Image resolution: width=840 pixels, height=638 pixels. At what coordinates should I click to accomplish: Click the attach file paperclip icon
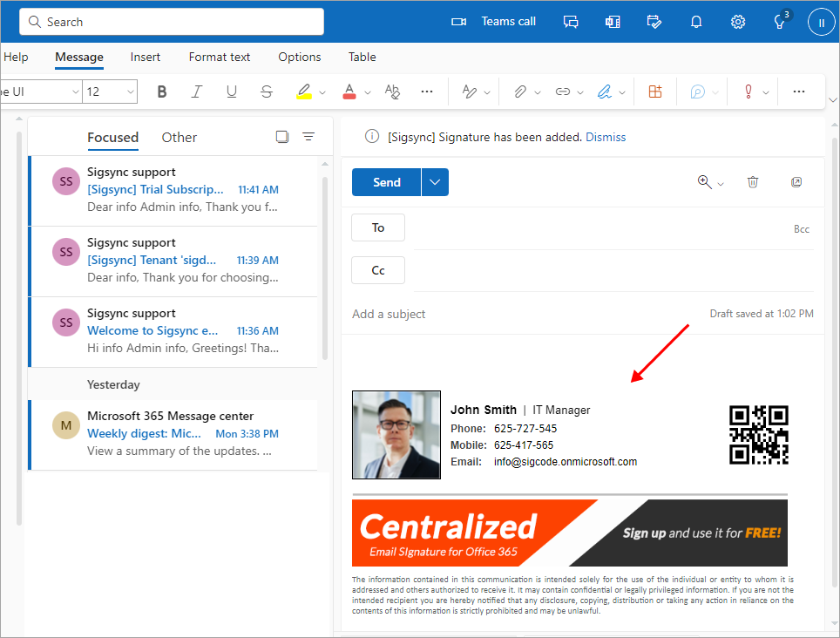pyautogui.click(x=520, y=92)
